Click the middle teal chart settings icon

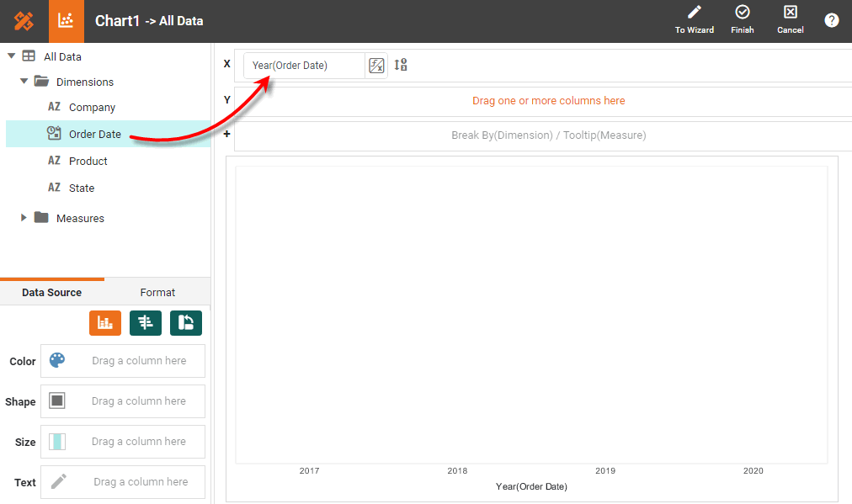[145, 322]
